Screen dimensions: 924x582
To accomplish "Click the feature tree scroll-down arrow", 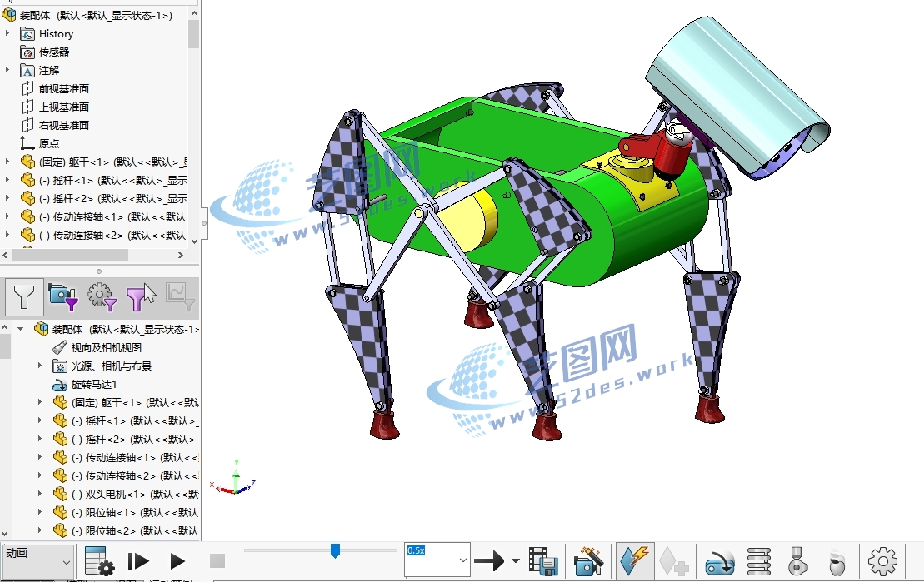I will click(194, 241).
